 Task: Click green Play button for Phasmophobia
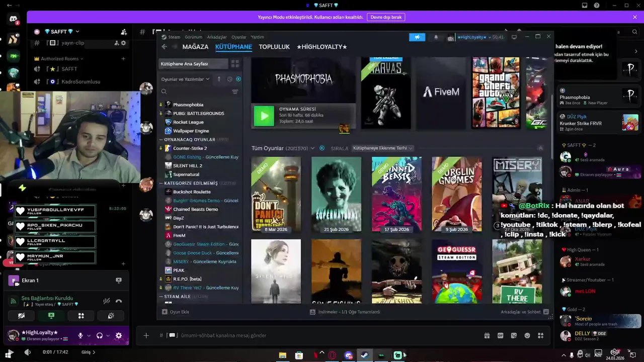264,116
